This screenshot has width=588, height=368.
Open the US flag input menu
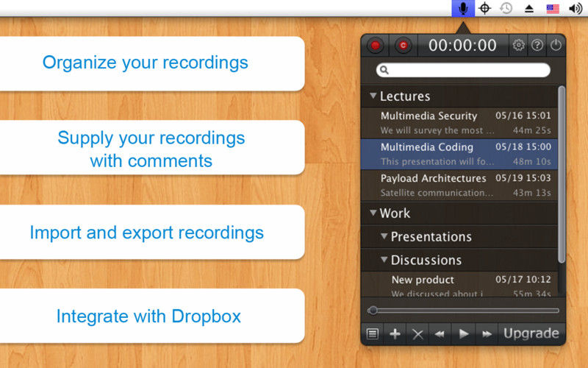click(x=553, y=9)
